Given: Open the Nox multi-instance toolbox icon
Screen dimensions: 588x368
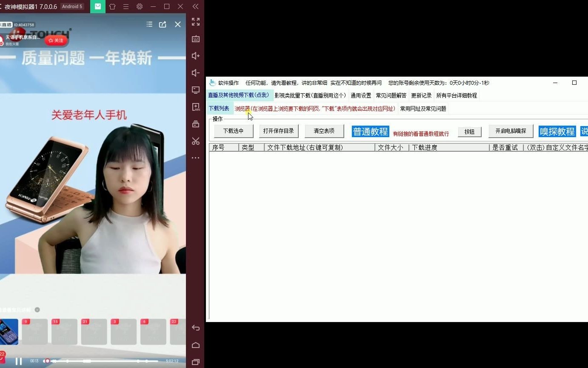Looking at the screenshot, I should tap(196, 124).
